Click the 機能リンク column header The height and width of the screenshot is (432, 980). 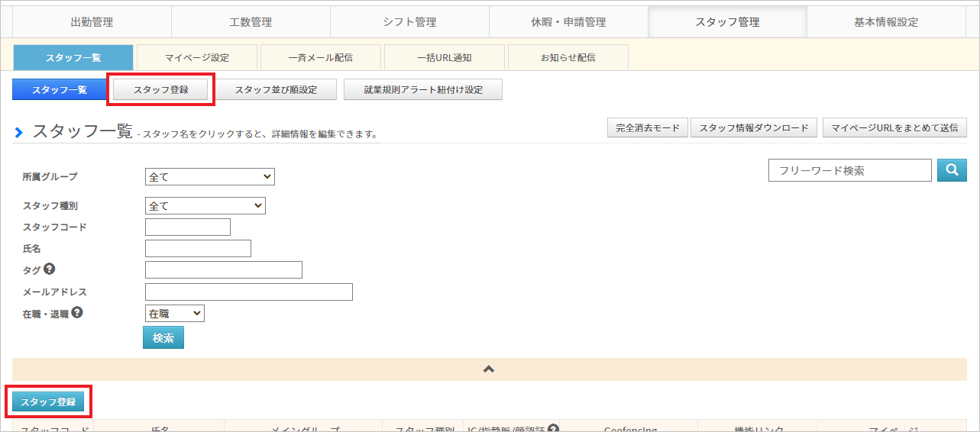tap(758, 427)
